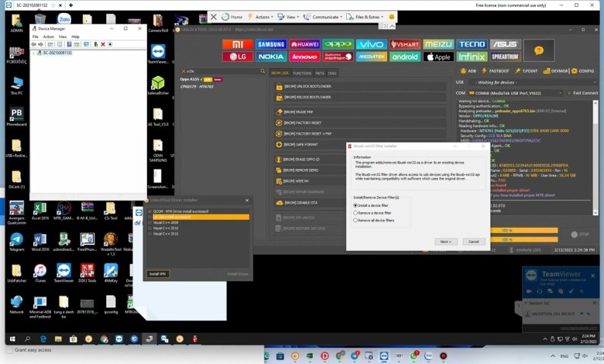Open the yellow help question mark
This screenshot has width=604, height=364.
click(534, 50)
